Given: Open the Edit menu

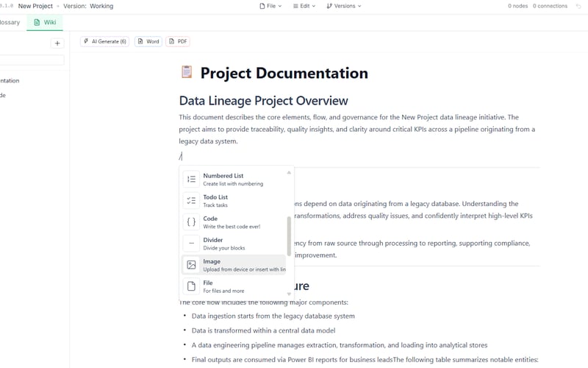Looking at the screenshot, I should [x=304, y=6].
